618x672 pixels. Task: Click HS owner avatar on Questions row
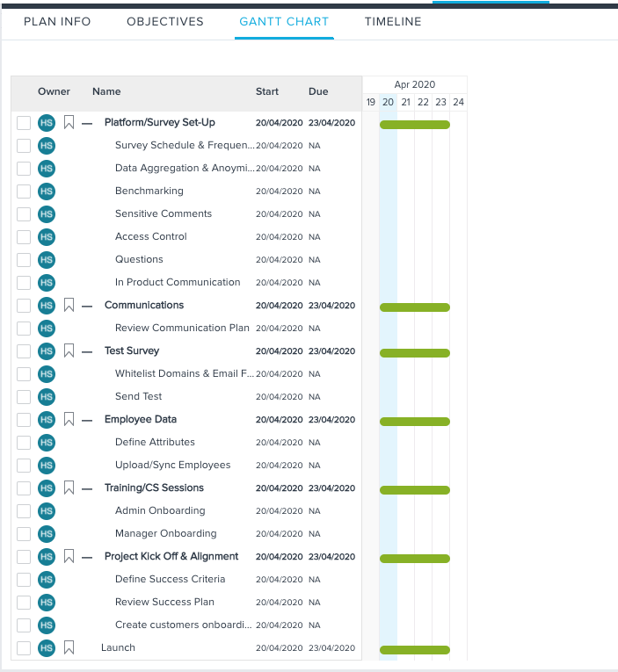pos(47,260)
